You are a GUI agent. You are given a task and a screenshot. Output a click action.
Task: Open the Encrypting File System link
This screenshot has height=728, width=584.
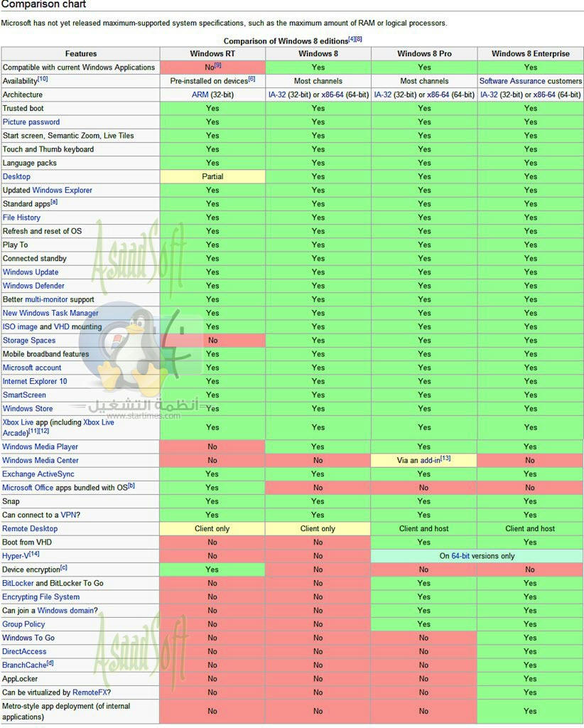[x=40, y=597]
